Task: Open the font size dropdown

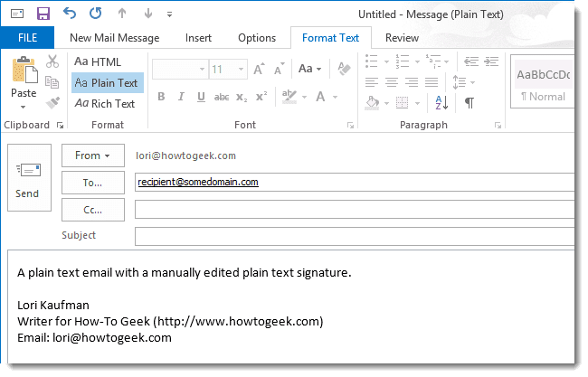Action: coord(241,69)
